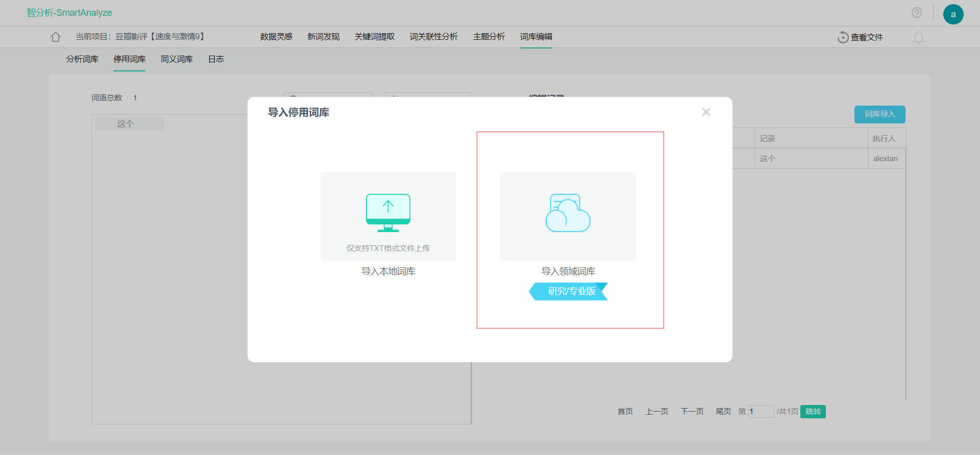Click 仅支持TXT格式文件上传 hint text
The image size is (980, 455).
tap(388, 248)
